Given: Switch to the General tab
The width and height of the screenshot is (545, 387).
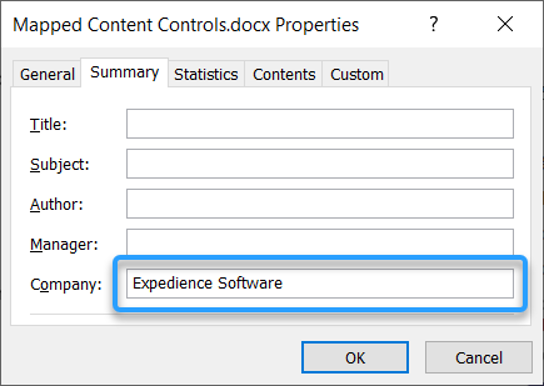Looking at the screenshot, I should click(47, 74).
